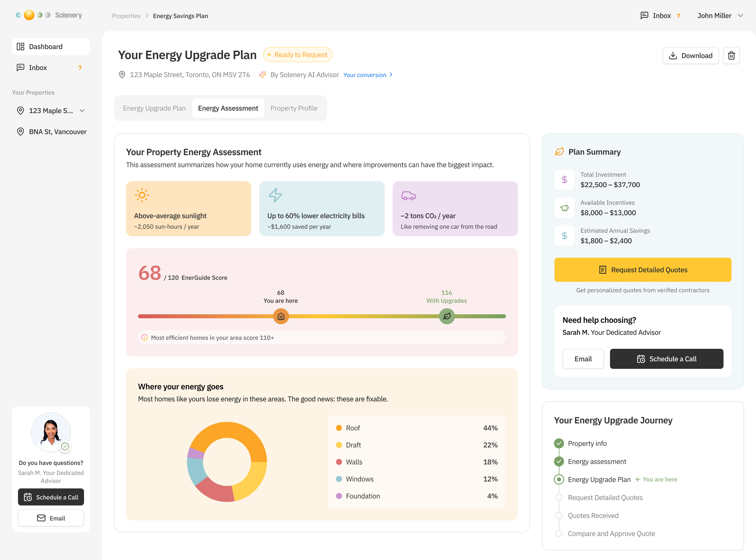756x560 pixels.
Task: Open the John Miller account menu
Action: tap(720, 16)
